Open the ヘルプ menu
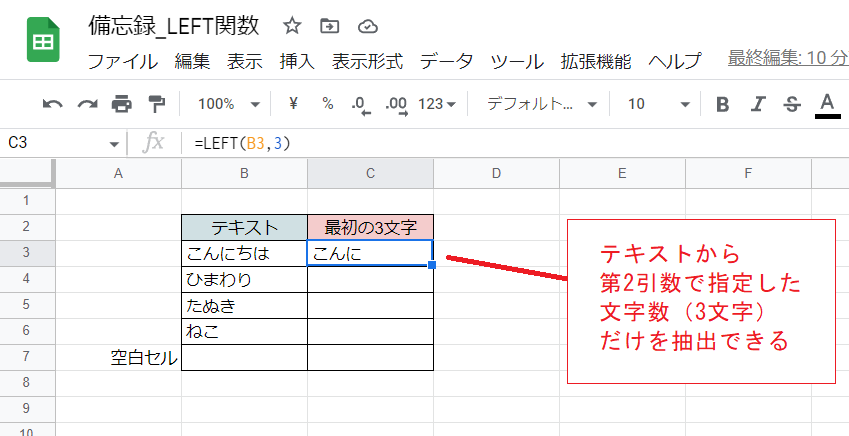 [675, 61]
